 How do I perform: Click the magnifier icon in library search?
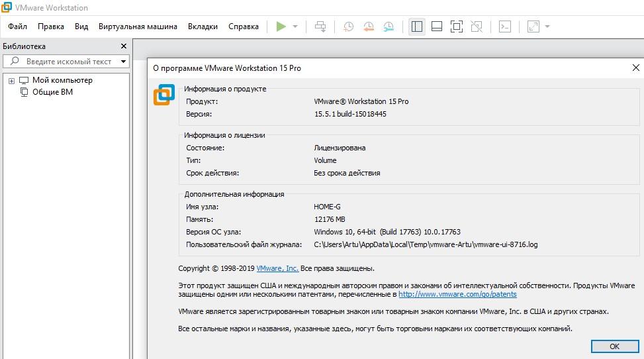click(15, 61)
